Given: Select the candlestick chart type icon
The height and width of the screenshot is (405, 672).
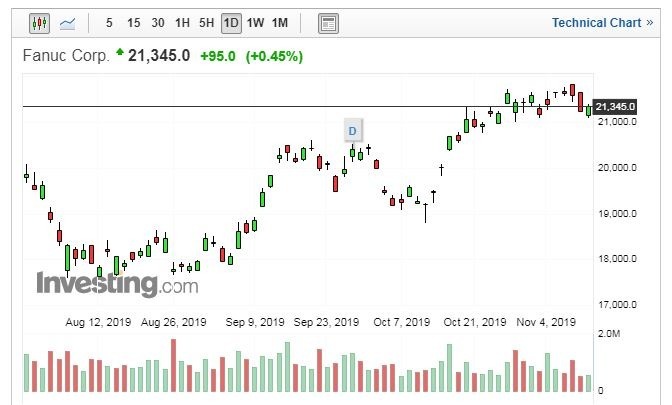Looking at the screenshot, I should [x=39, y=23].
